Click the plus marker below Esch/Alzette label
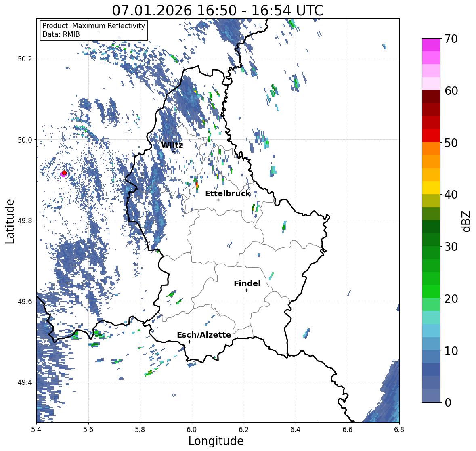The height and width of the screenshot is (451, 476). [189, 342]
